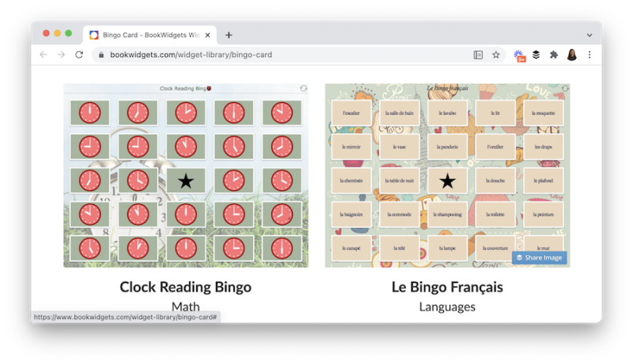Mark the "le mirroir" bingo square

coord(351,147)
